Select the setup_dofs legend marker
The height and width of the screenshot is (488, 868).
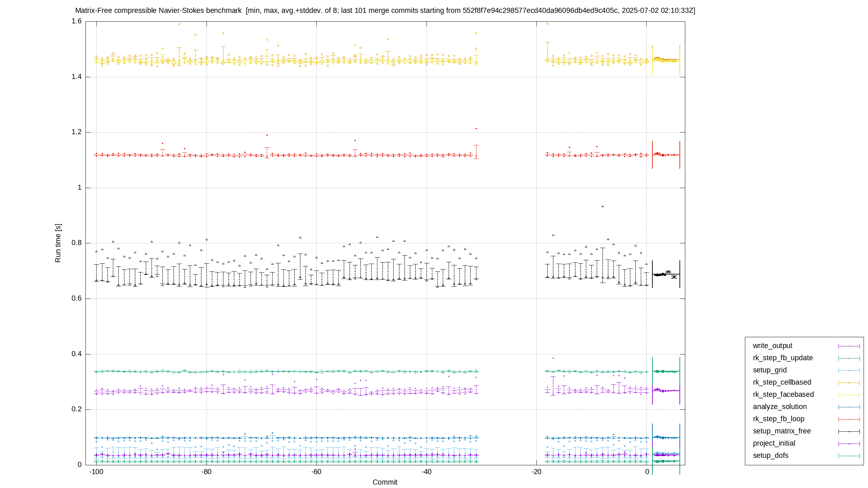click(849, 456)
